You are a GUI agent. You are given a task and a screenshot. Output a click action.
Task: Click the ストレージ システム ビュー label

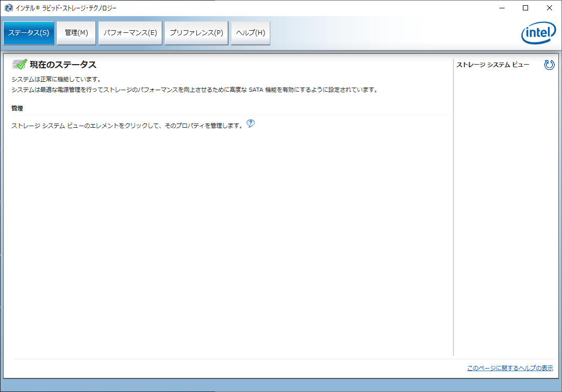pos(493,65)
